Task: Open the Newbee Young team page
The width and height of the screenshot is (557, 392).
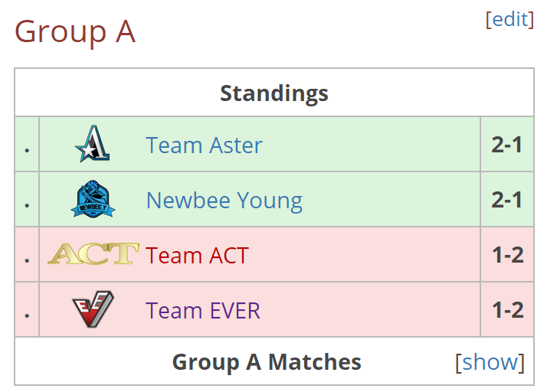Action: pyautogui.click(x=224, y=201)
